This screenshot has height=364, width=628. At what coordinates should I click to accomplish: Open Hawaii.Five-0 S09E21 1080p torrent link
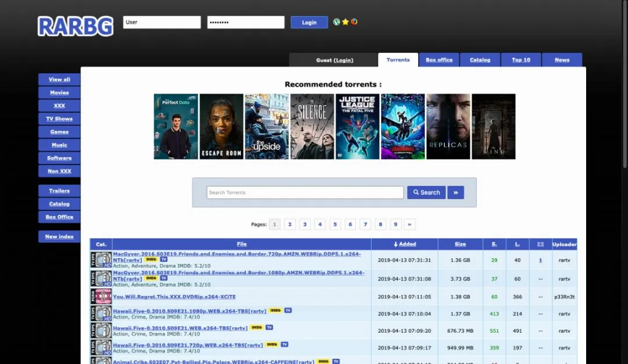click(190, 311)
